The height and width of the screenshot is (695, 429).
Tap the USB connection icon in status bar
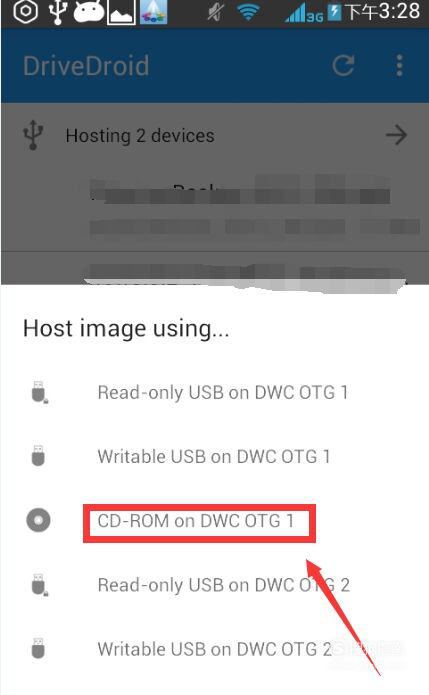[57, 12]
